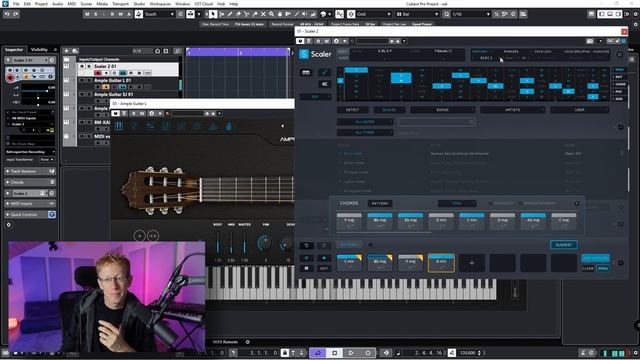Image resolution: width=640 pixels, height=360 pixels.
Task: Click the SUGGEST button
Action: point(564,245)
